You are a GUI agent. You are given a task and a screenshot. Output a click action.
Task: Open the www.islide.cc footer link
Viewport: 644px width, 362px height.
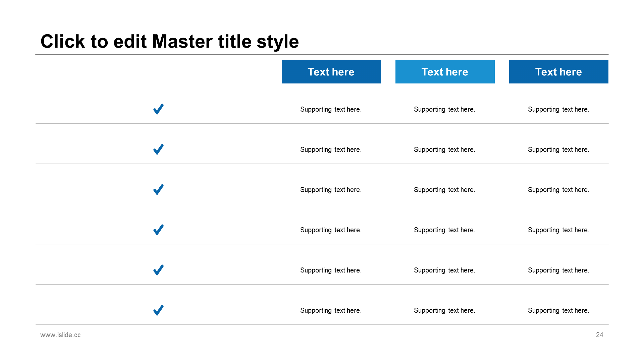point(60,335)
